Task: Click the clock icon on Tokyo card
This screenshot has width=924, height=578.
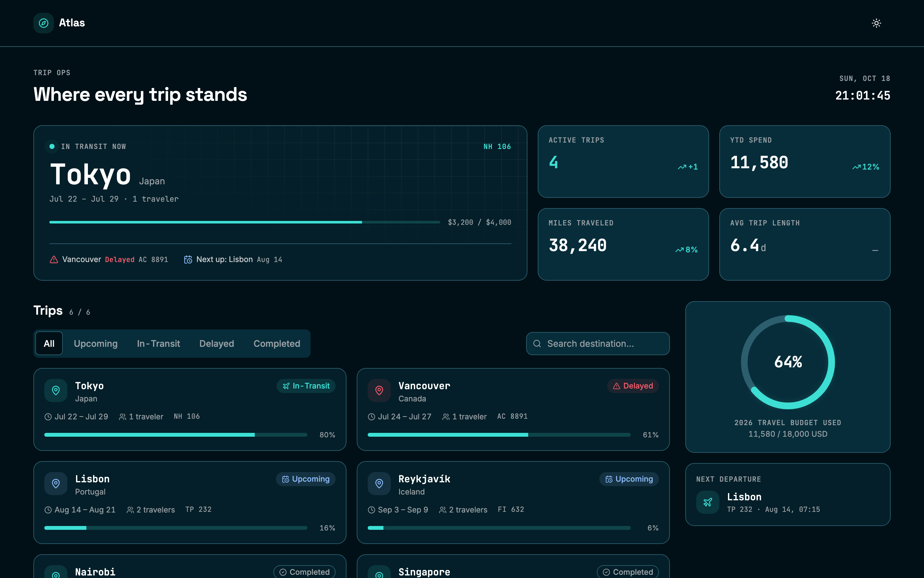Action: 48,417
